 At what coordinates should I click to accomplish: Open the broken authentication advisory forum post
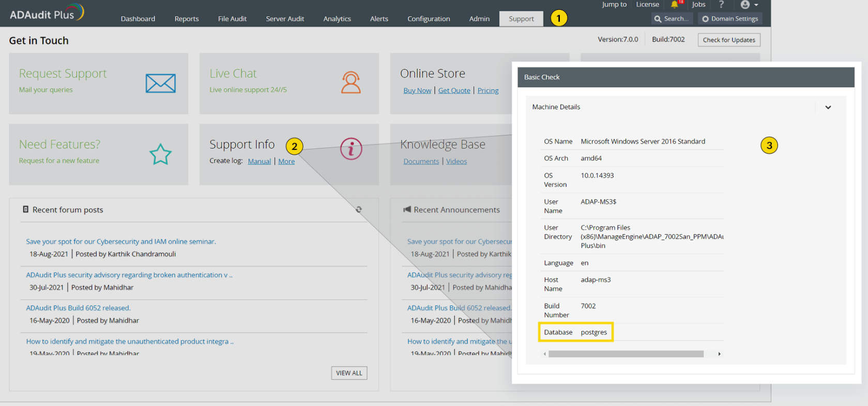coord(129,275)
